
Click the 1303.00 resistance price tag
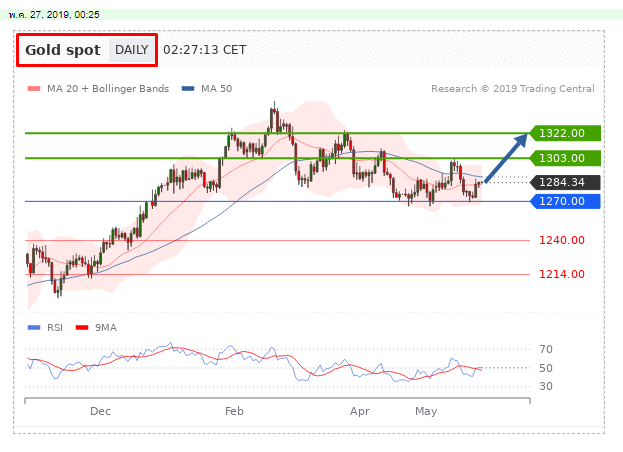tap(565, 158)
